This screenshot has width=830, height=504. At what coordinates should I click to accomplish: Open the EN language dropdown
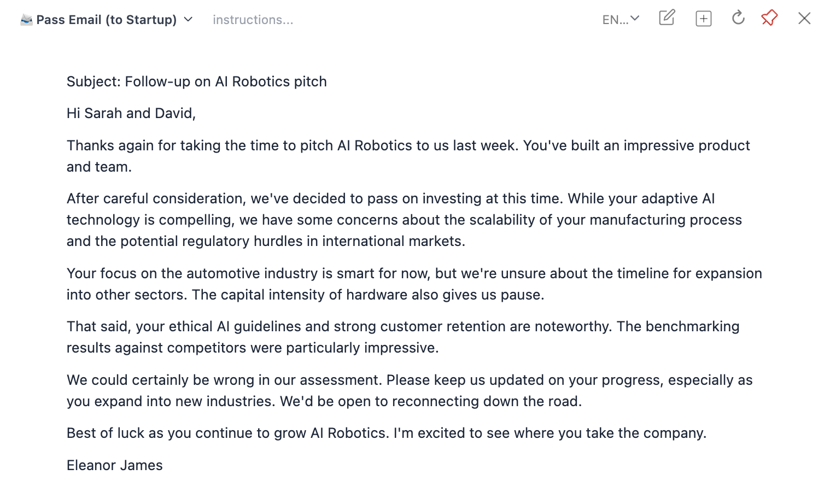[x=634, y=19]
